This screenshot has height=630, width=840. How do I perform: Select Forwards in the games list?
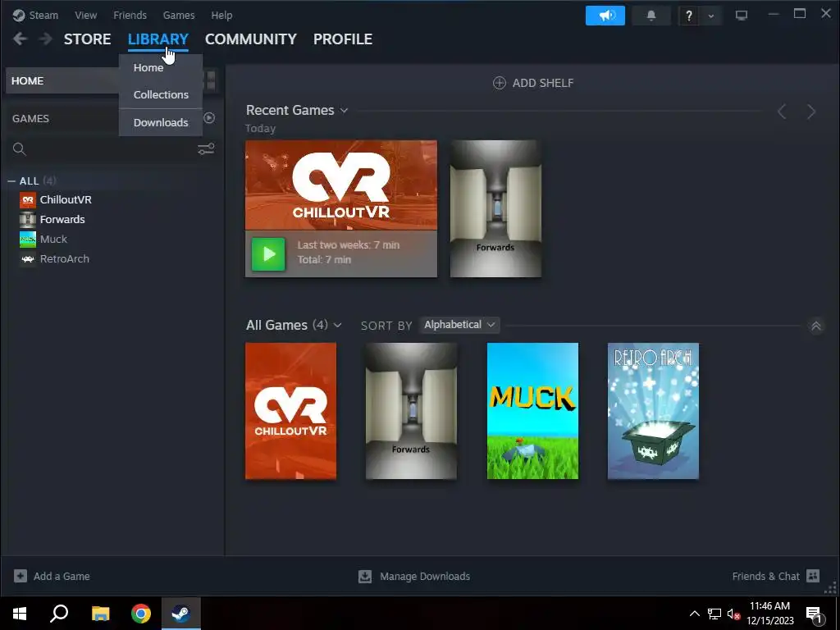coord(62,219)
